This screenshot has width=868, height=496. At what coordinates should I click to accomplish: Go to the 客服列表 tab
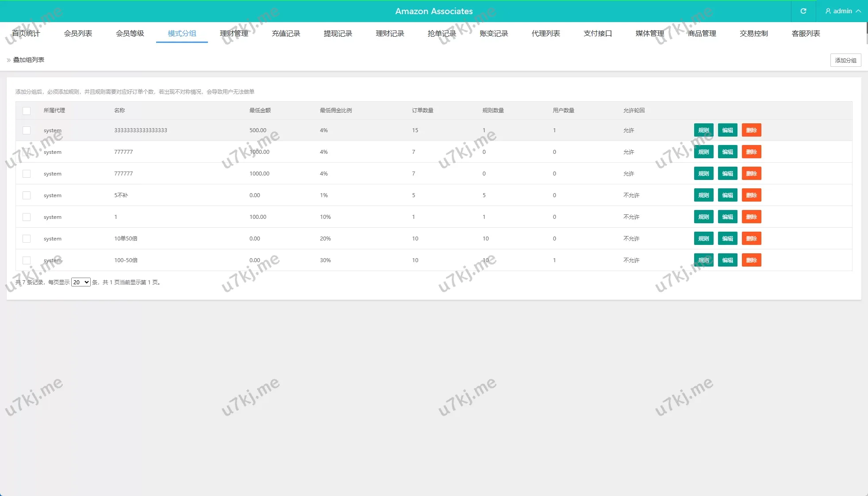click(806, 34)
